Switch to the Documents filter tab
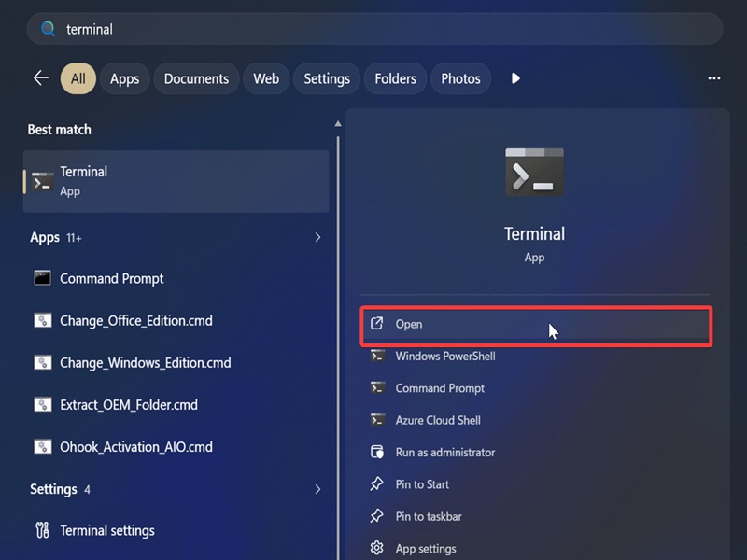The width and height of the screenshot is (747, 560). [x=196, y=78]
